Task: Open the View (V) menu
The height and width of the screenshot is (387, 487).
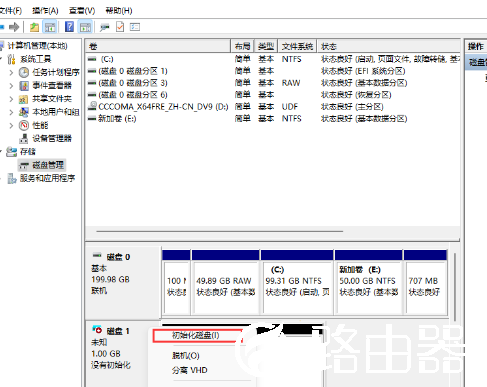Action: point(82,11)
